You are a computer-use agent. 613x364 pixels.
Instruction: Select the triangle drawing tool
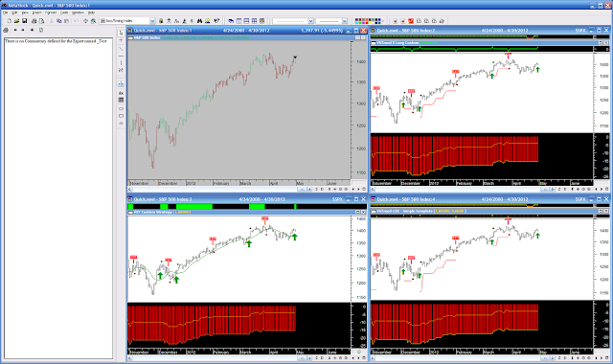[121, 124]
